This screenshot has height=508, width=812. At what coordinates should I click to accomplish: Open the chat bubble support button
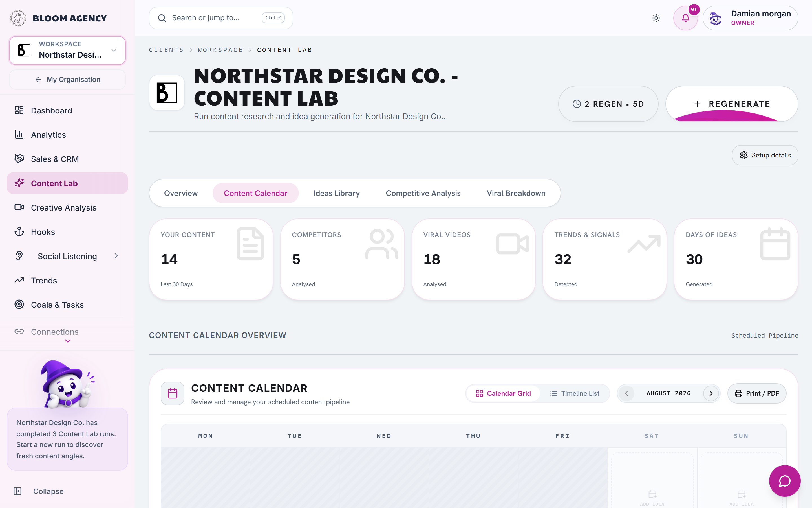coord(784,481)
